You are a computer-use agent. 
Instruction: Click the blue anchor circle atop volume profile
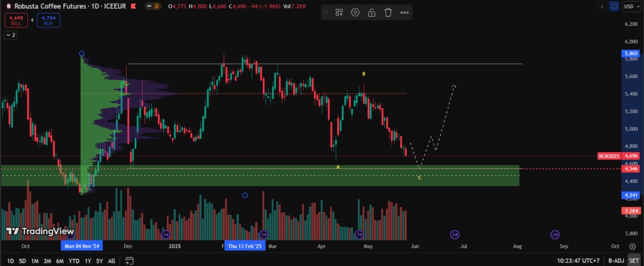(x=82, y=54)
